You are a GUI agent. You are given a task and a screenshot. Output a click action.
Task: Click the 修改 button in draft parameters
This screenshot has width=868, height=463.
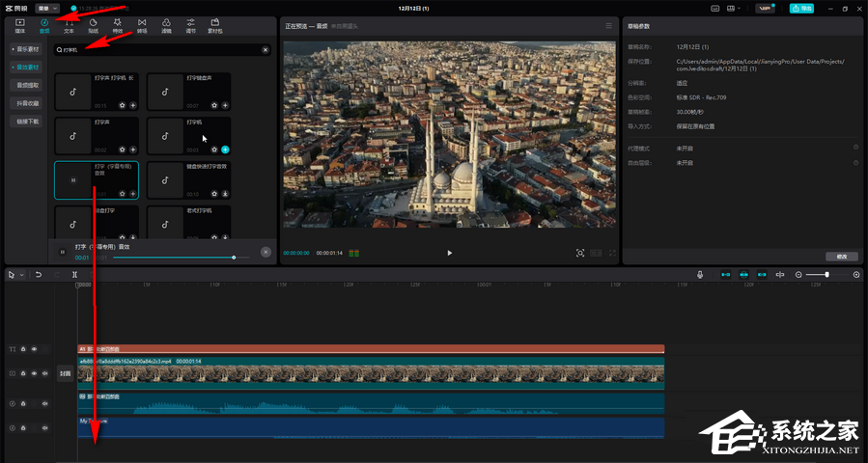[841, 257]
